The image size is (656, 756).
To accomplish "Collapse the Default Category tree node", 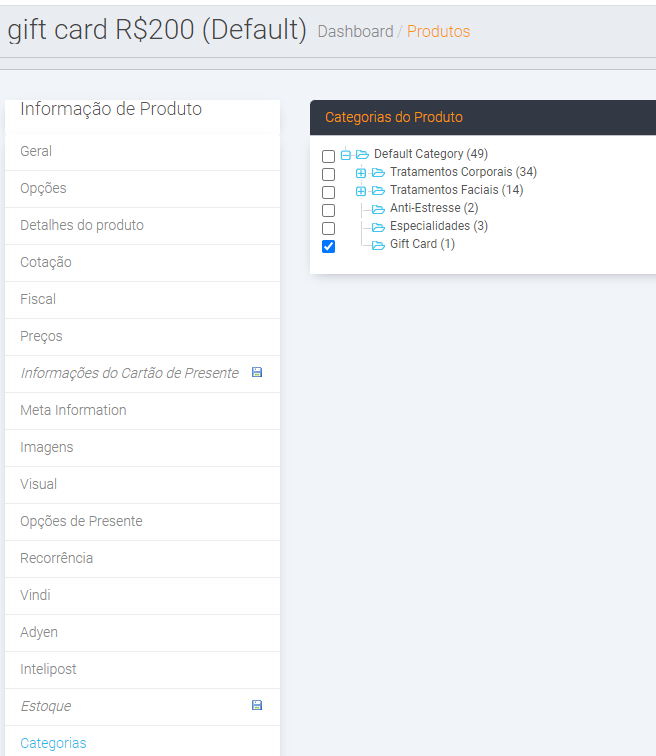I will click(x=346, y=155).
